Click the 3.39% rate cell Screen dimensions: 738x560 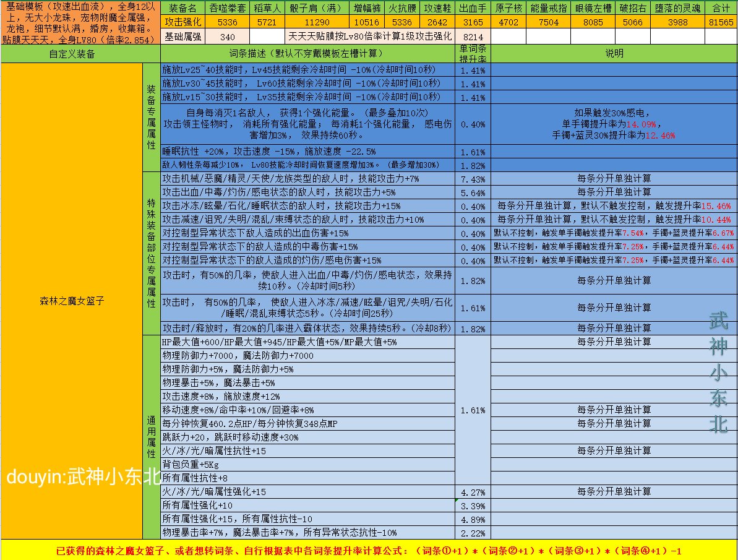click(x=473, y=506)
